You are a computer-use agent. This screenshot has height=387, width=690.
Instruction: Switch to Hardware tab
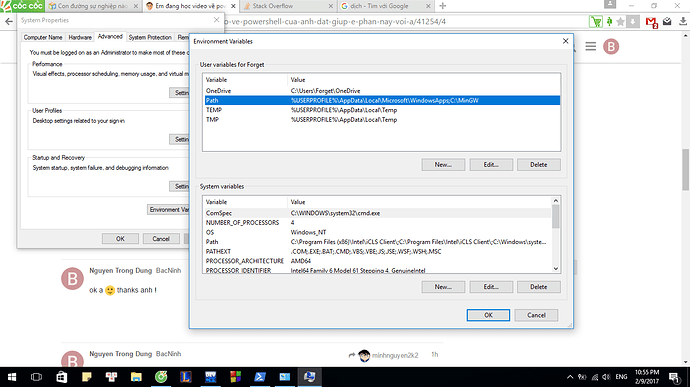80,37
